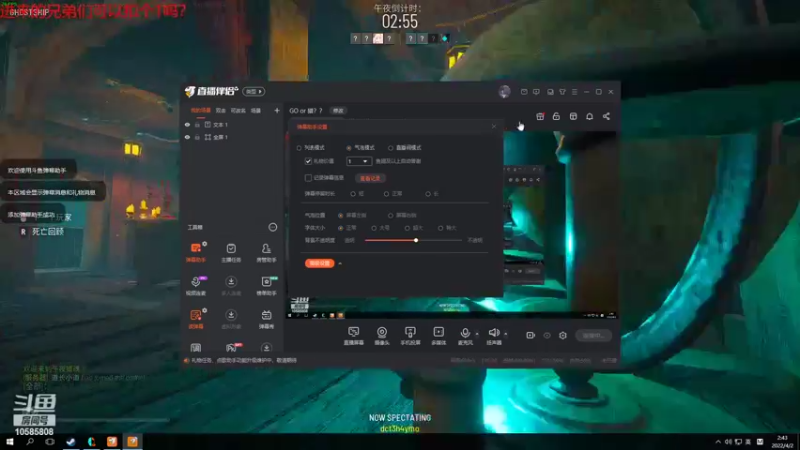Switch to fourth scene tab
Screen dimensions: 800x450
[x=256, y=110]
